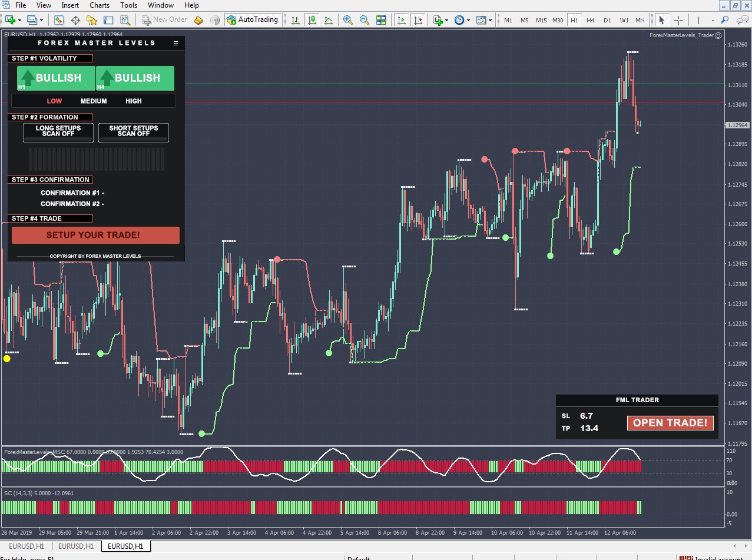752x560 pixels.
Task: Toggle LONG SETUPS SCAN OFF button
Action: [x=58, y=132]
